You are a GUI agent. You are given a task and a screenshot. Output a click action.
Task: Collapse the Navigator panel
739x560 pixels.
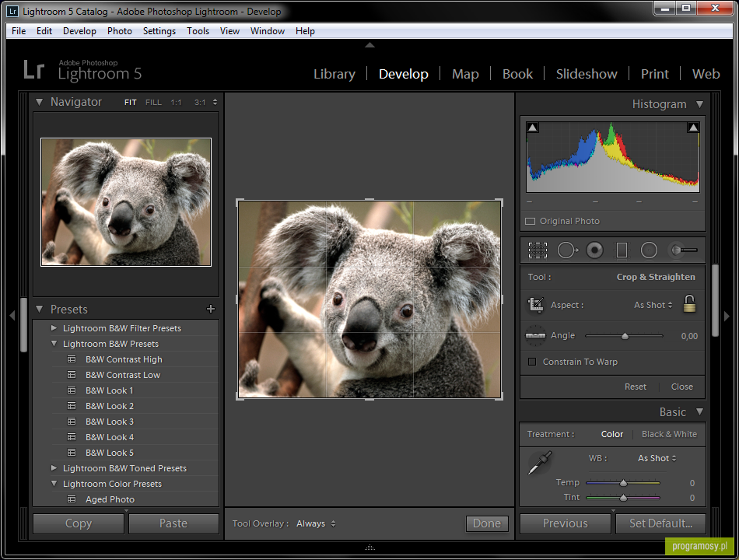[39, 102]
